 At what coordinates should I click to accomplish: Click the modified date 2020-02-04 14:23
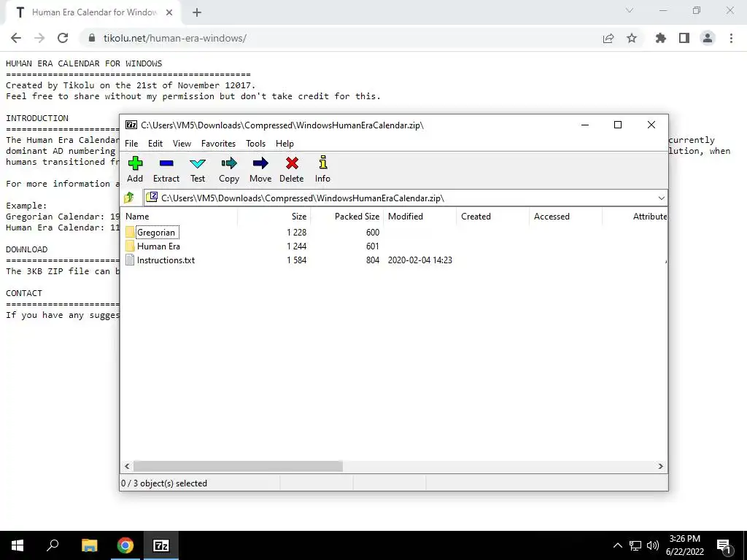point(419,260)
